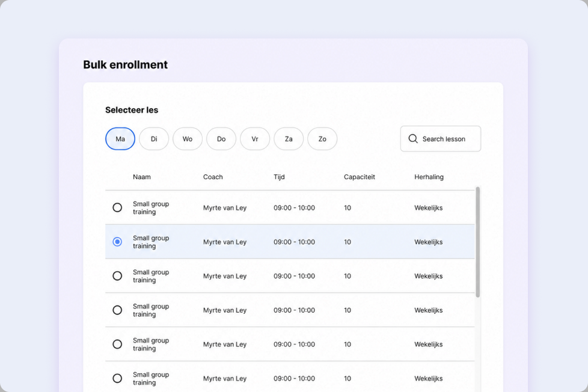This screenshot has height=392, width=588.
Task: Choose the Do day tab
Action: click(x=221, y=139)
